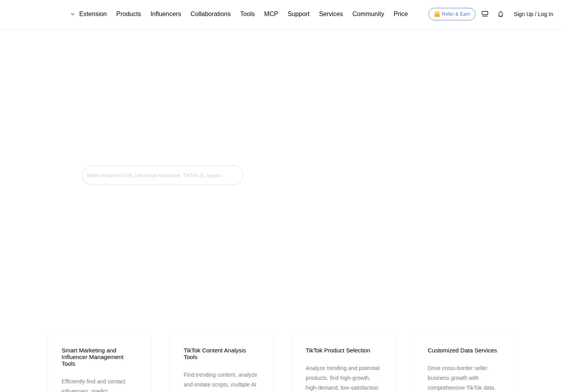Open the notification bell icon
Image resolution: width=565 pixels, height=392 pixels.
tap(501, 14)
